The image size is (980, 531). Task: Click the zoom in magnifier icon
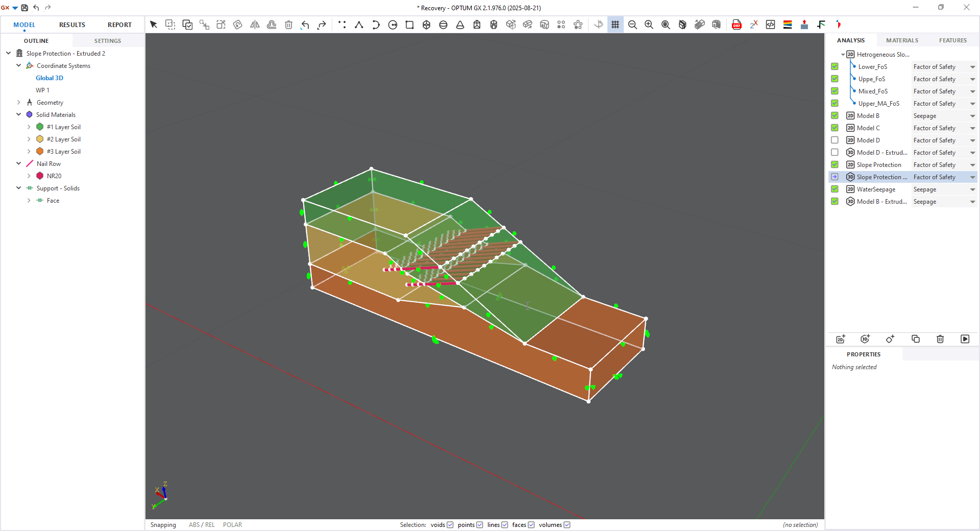coord(649,25)
